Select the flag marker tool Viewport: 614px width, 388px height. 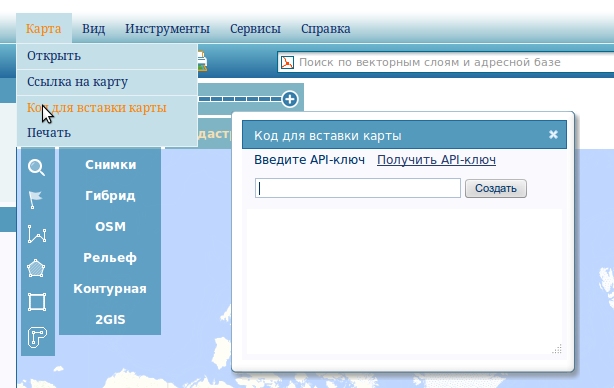click(35, 200)
